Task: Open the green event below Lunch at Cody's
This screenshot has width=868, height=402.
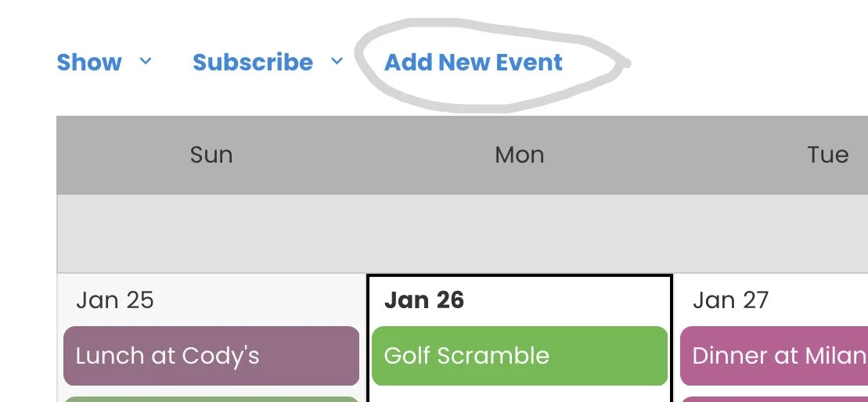Action: click(x=211, y=398)
